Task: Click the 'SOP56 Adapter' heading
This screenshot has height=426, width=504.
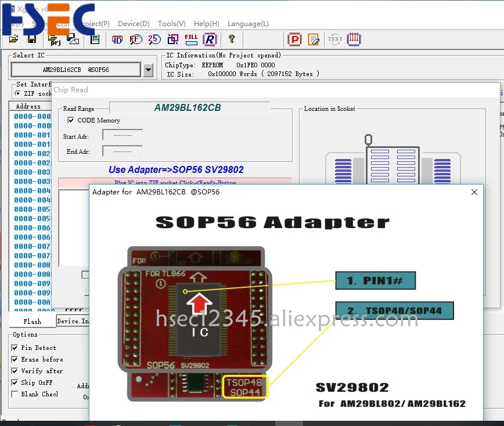Action: click(x=272, y=222)
